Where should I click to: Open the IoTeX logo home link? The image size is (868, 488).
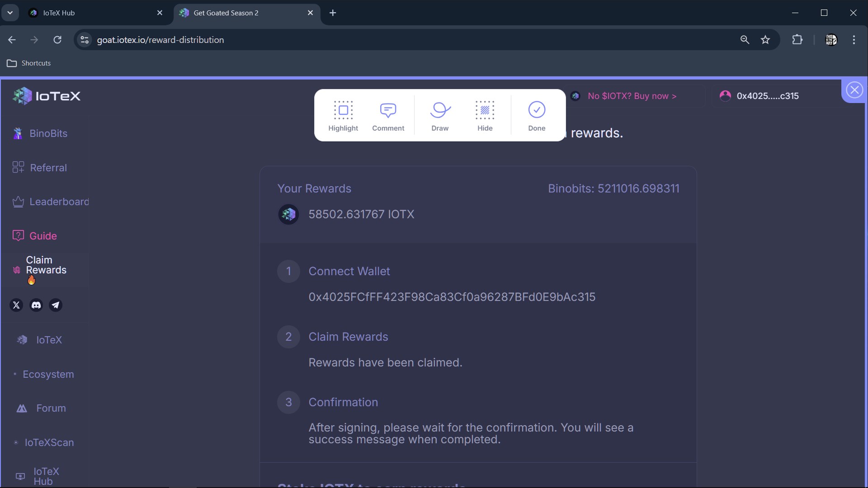[47, 96]
